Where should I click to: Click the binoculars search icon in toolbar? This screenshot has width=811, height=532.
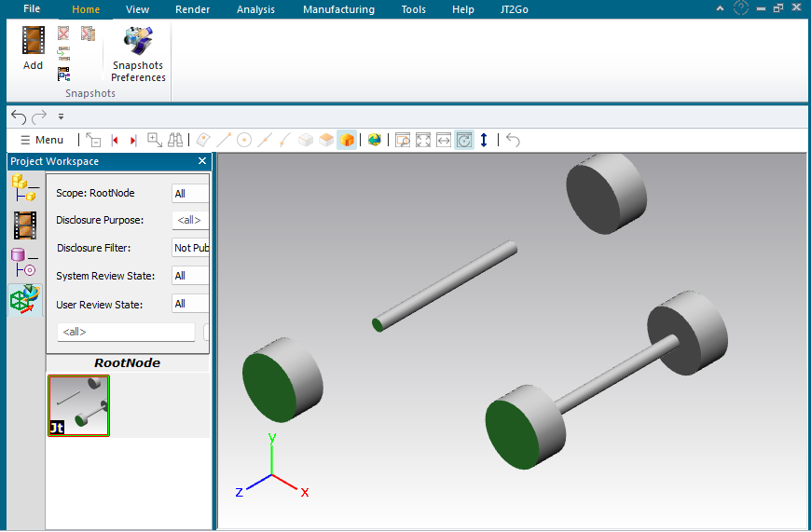(x=176, y=140)
